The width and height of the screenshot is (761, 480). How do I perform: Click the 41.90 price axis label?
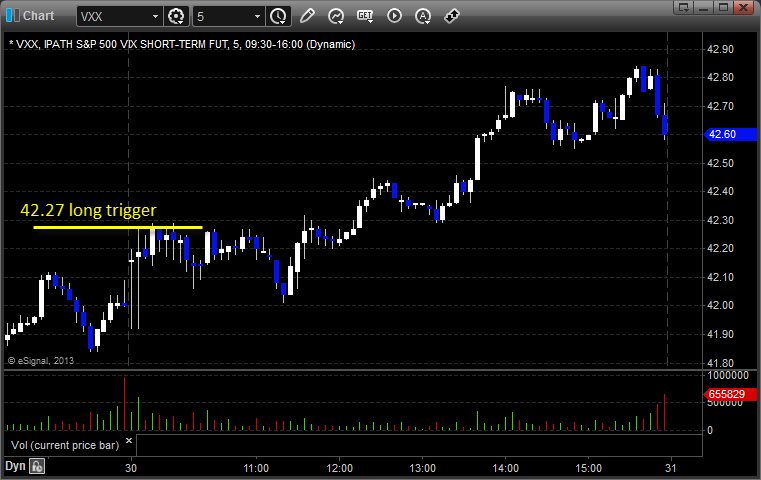[x=720, y=334]
